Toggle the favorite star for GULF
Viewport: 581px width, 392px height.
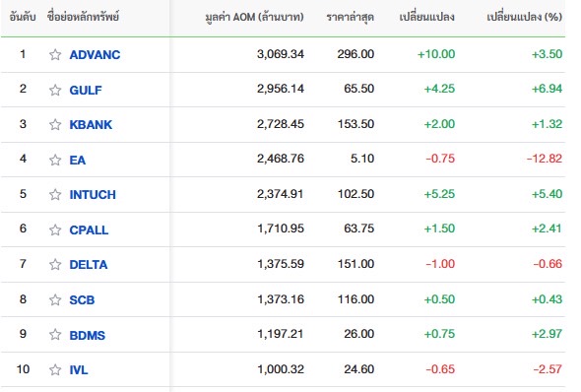click(55, 90)
